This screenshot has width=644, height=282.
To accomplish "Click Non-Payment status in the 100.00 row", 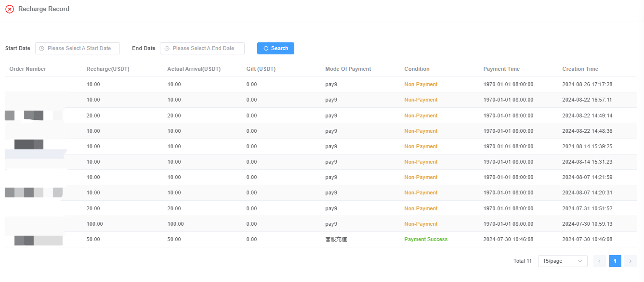I will [421, 224].
